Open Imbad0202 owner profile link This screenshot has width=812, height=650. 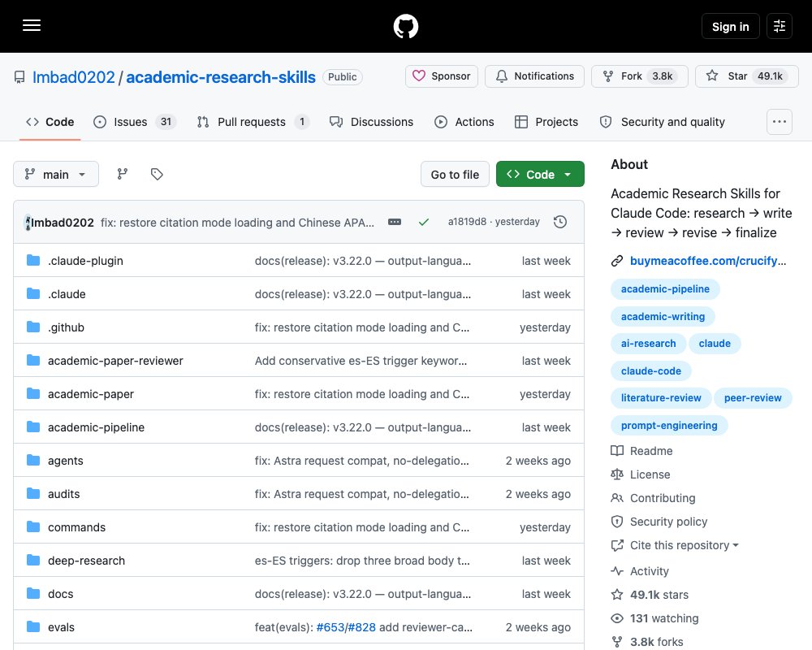click(x=74, y=77)
